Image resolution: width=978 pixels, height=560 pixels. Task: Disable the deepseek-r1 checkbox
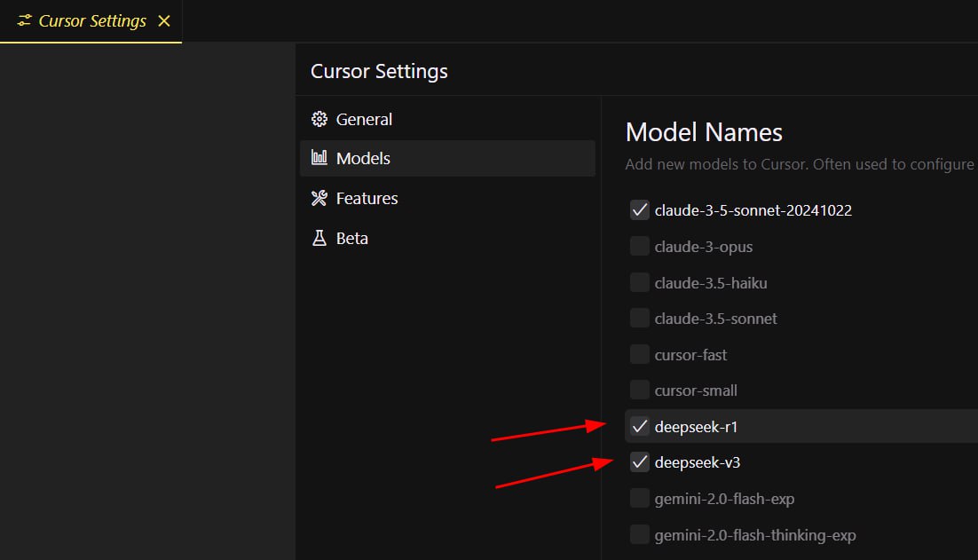[x=639, y=427]
